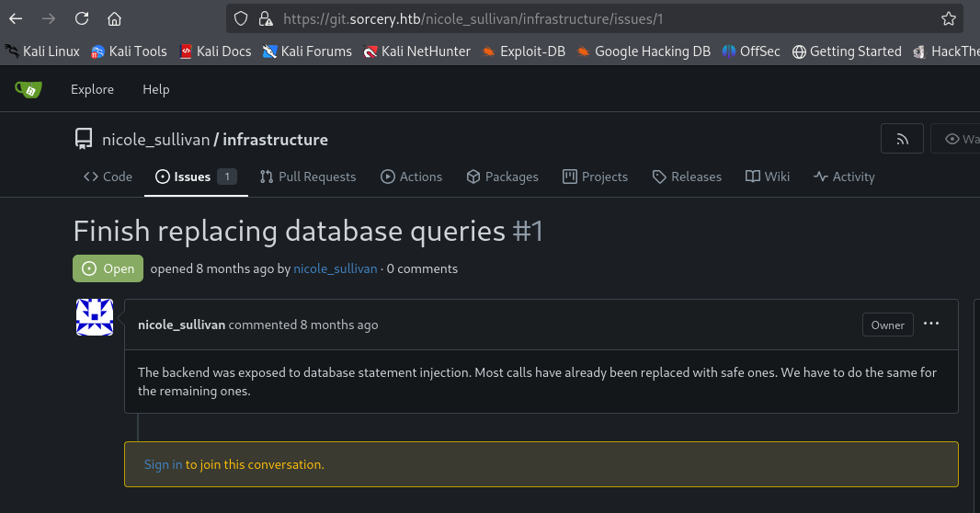Open the Google Hacking DB bookmark
The height and width of the screenshot is (513, 980).
[x=644, y=51]
